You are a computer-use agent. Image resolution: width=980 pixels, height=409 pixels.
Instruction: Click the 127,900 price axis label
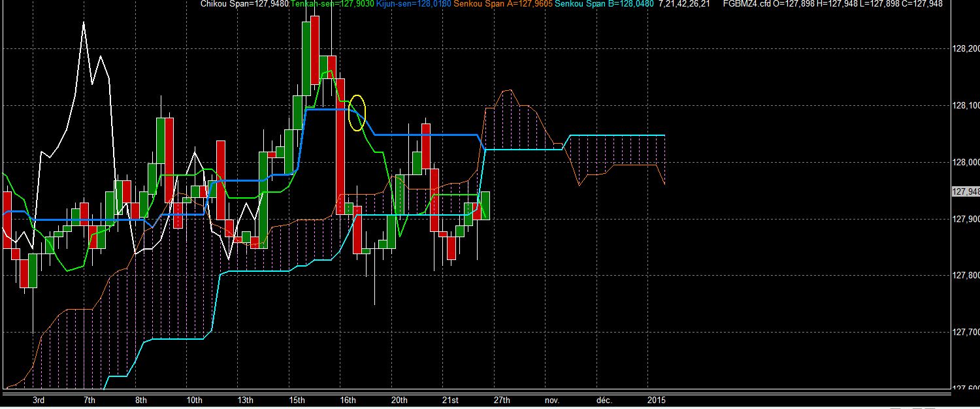click(966, 219)
